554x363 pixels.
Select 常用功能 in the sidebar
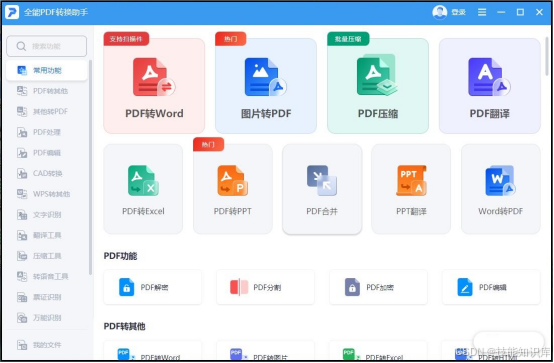tap(47, 70)
